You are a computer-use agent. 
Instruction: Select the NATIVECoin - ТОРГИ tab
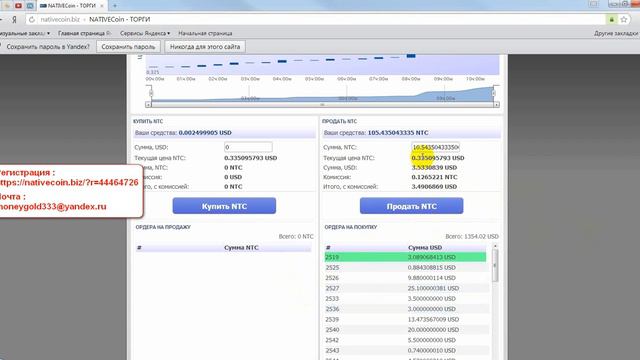tap(71, 6)
